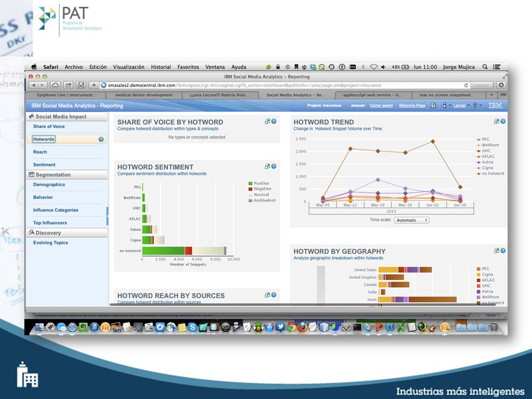Open Skype from the Dock
Viewport: 532px width, 399px height.
192,327
